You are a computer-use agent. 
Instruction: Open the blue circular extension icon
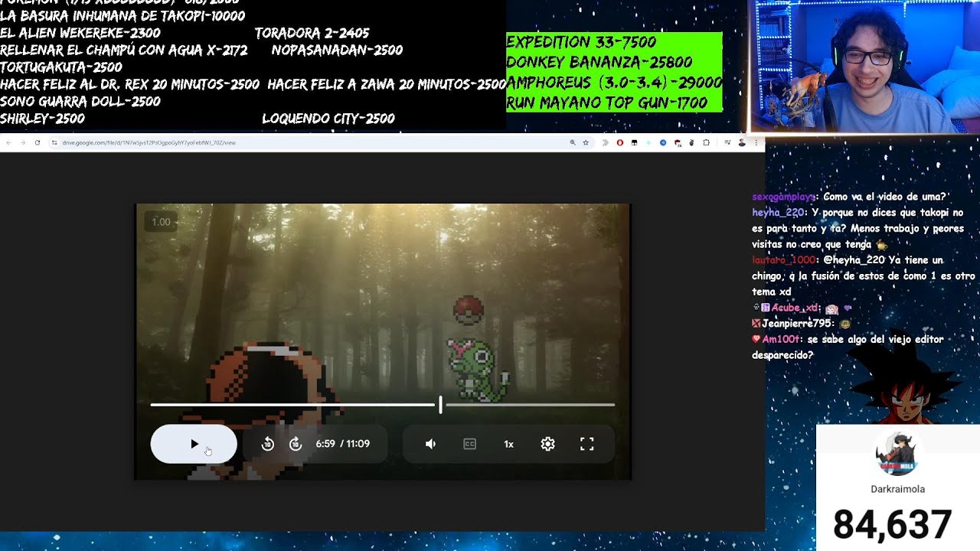pos(663,142)
